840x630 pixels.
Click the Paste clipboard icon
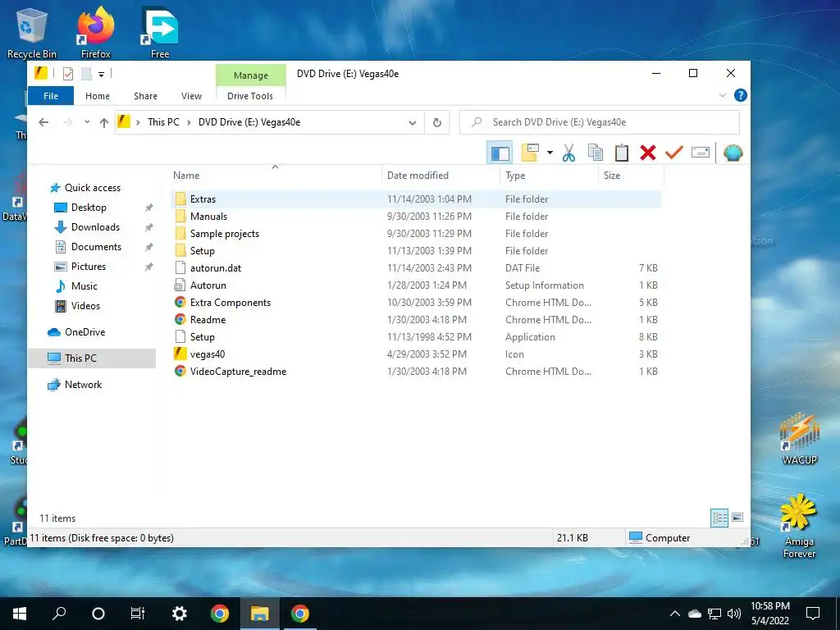622,153
